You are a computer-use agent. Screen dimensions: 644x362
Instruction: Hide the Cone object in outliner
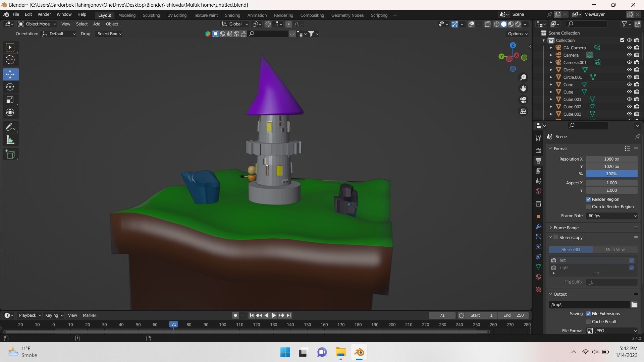tap(629, 84)
